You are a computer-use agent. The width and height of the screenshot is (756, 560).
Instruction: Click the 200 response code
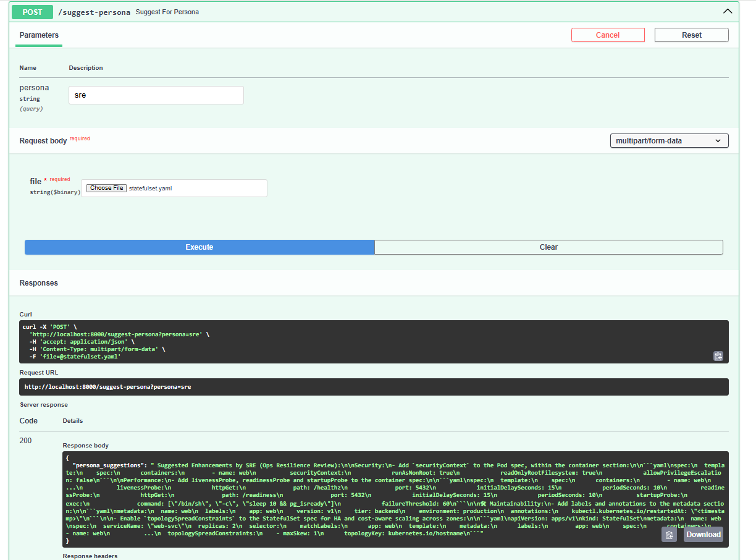point(26,441)
